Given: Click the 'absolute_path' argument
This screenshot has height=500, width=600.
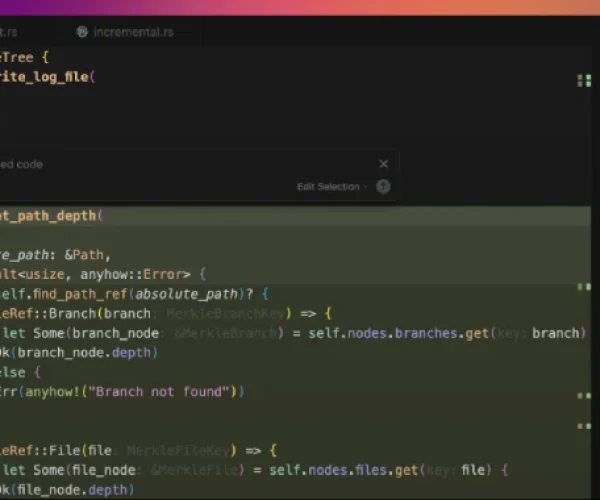Looking at the screenshot, I should [x=186, y=294].
